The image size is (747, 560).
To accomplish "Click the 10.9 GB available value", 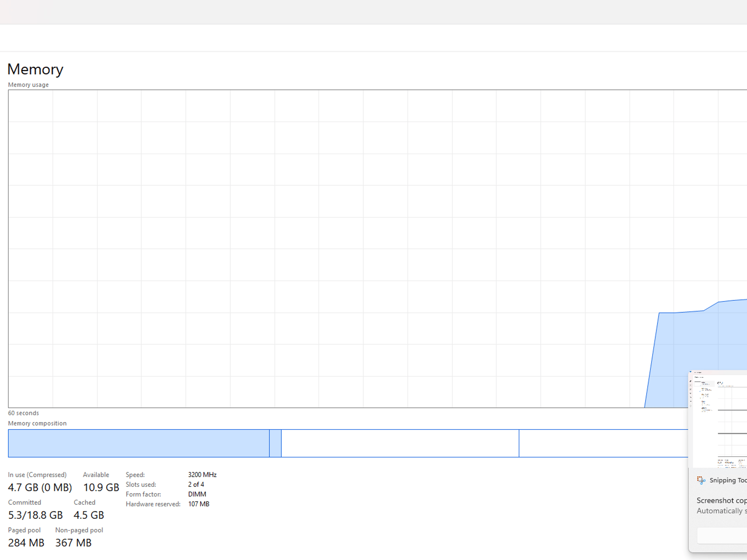I will pyautogui.click(x=101, y=487).
